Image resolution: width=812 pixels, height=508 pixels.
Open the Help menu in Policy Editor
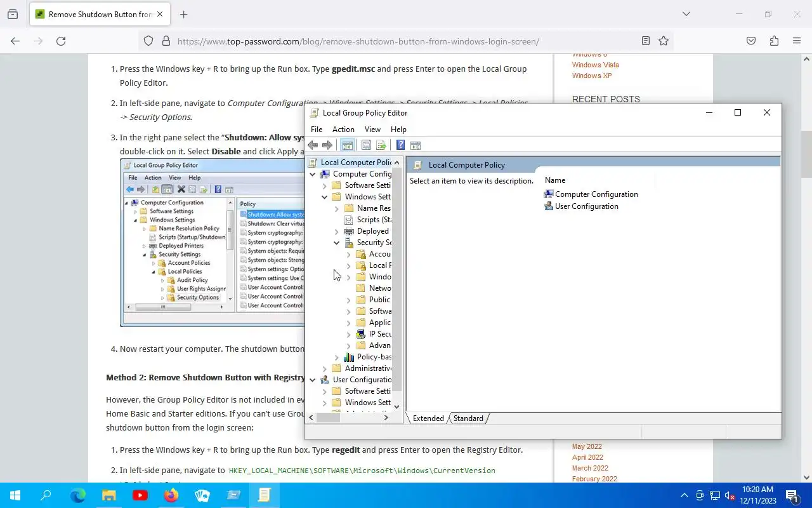click(398, 129)
